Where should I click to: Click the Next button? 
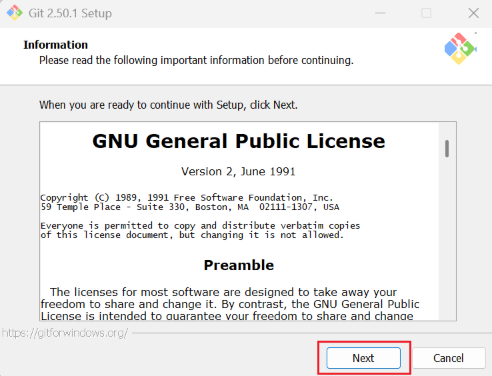[x=363, y=358]
